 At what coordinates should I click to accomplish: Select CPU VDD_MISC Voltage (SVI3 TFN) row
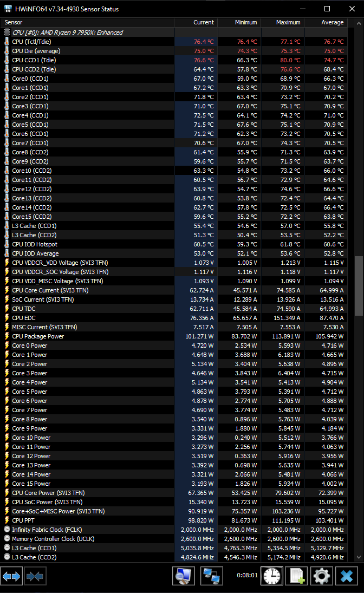point(174,281)
